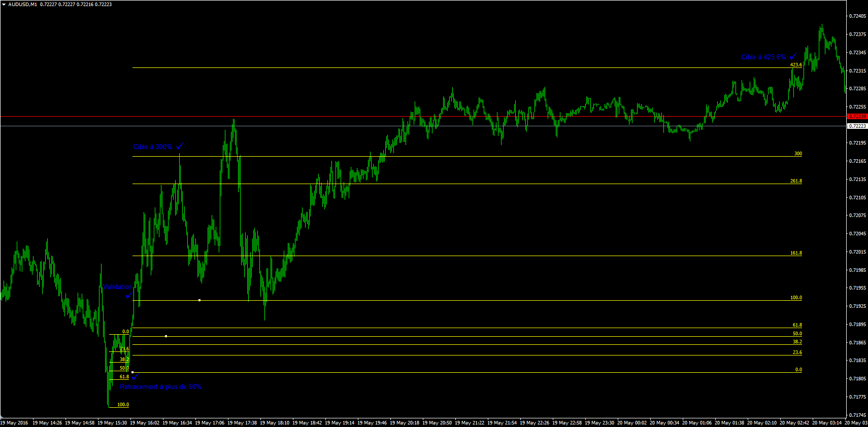Click the 100.0 label at the small retracement's bottom

click(x=123, y=405)
